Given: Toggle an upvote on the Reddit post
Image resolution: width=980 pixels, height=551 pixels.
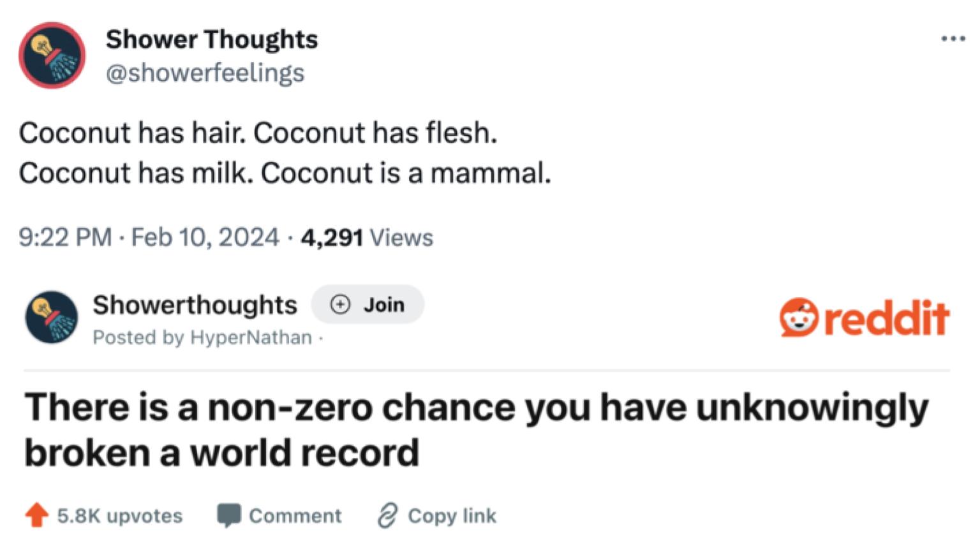Looking at the screenshot, I should 37,514.
